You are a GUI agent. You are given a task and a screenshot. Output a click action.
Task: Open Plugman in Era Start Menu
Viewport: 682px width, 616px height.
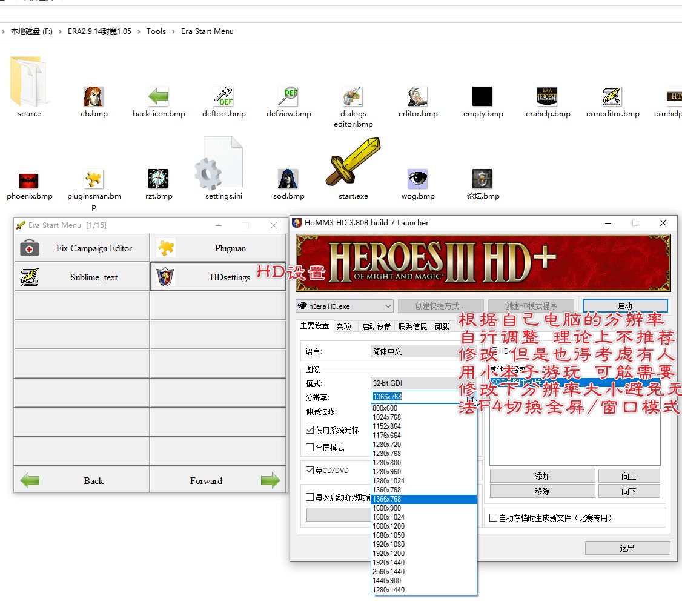point(218,248)
